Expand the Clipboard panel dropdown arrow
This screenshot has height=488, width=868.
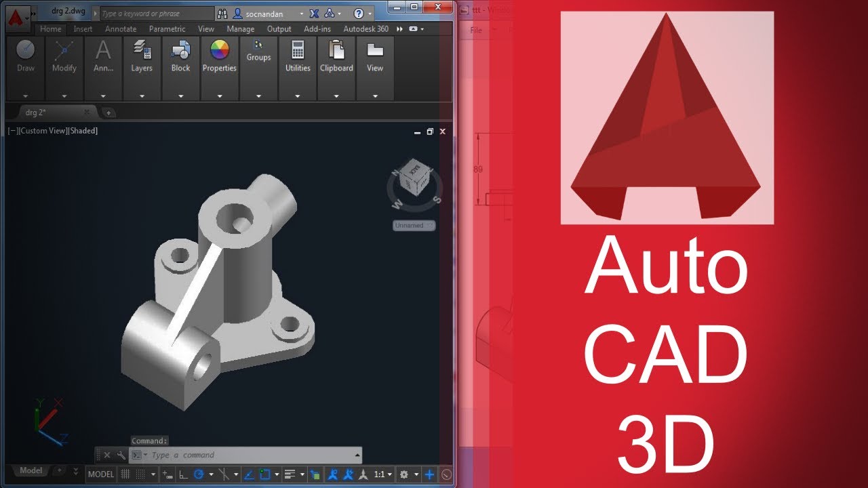(336, 96)
